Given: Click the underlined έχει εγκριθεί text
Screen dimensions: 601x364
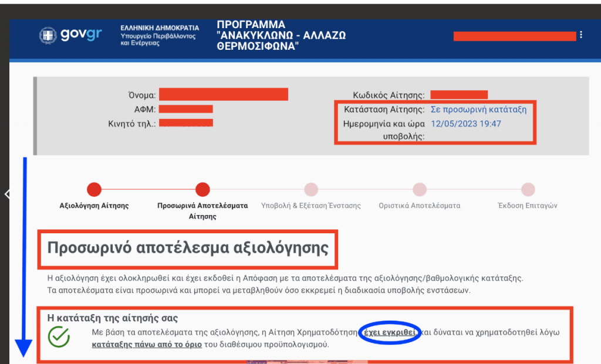Looking at the screenshot, I should tap(390, 332).
